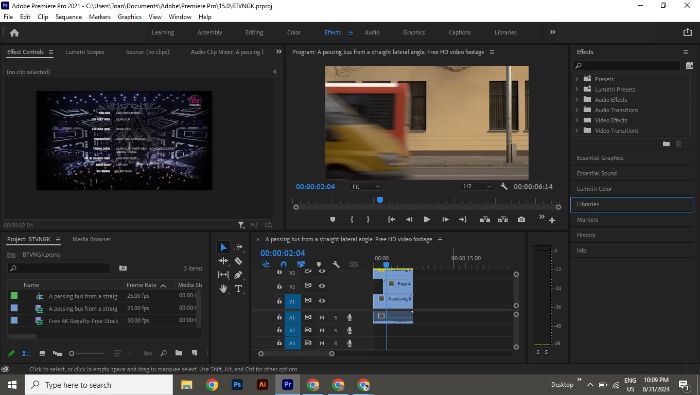The height and width of the screenshot is (395, 700).
Task: Open the Essential Graphics panel
Action: 600,158
